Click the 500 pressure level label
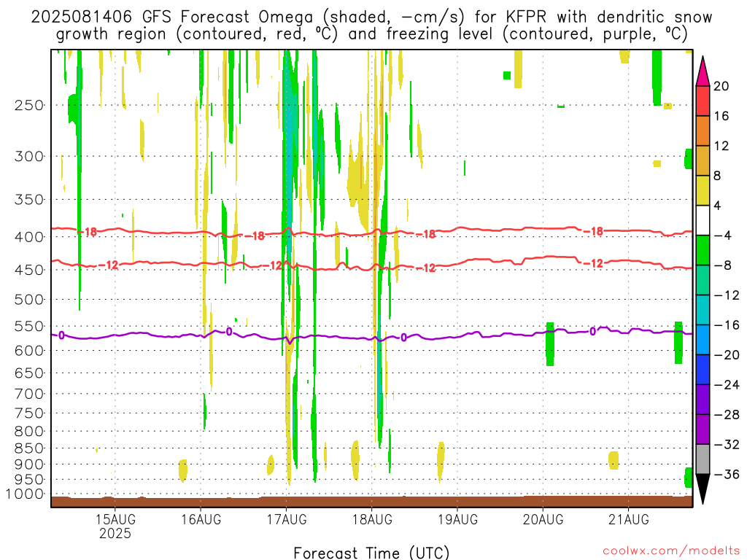The width and height of the screenshot is (747, 560). tap(29, 300)
